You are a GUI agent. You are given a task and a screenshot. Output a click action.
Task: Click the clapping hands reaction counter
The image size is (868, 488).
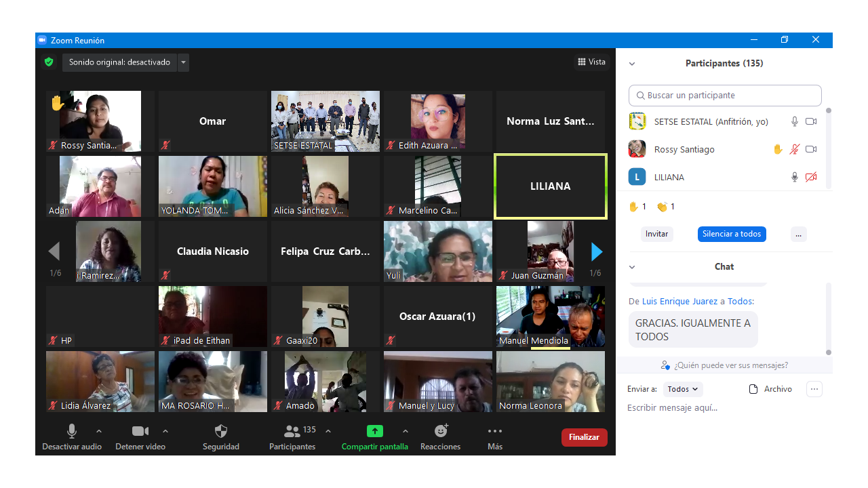665,207
